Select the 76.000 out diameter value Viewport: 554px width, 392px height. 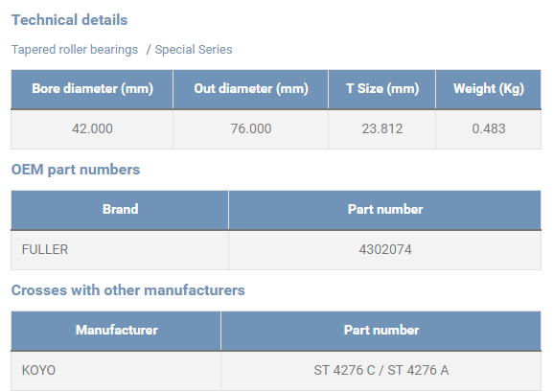251,128
